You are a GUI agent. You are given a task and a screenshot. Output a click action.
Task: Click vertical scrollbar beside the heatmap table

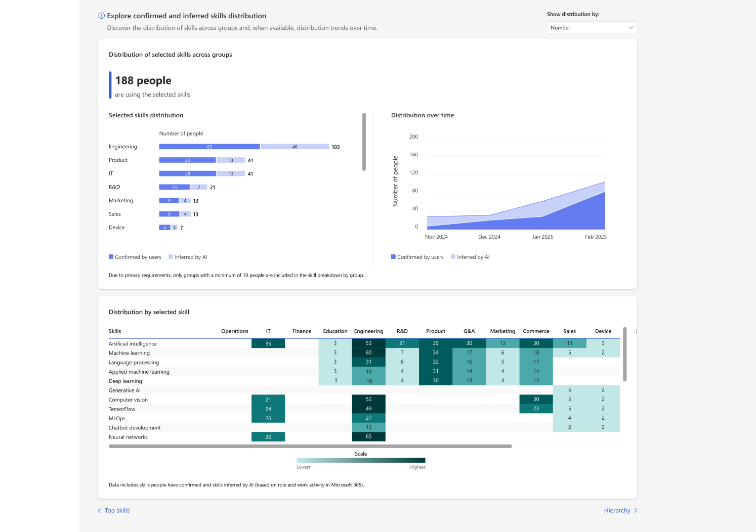click(624, 354)
